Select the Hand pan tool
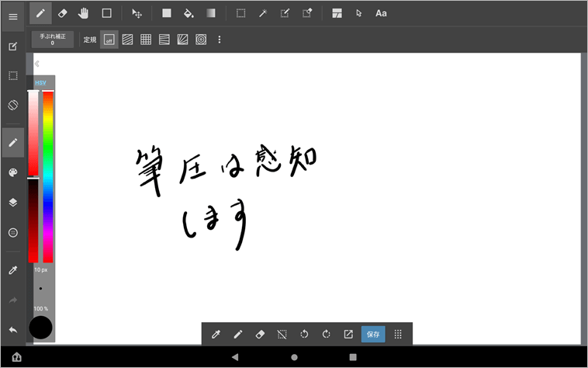Screen dimensions: 588x368 coord(85,13)
